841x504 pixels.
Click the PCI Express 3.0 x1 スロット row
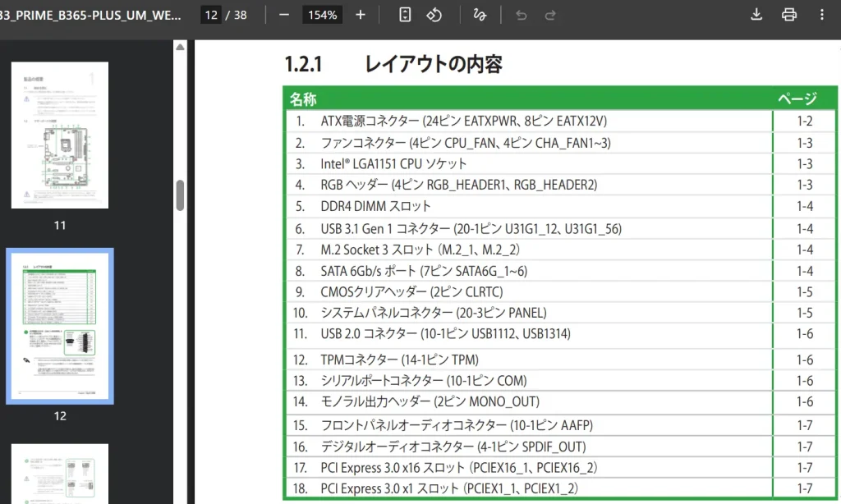(x=449, y=489)
